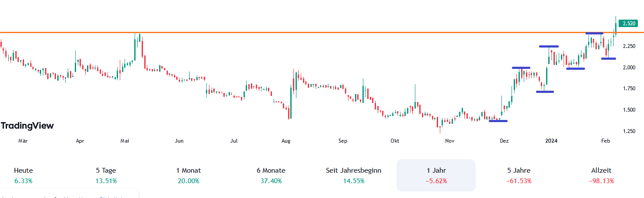Click the blue marker below the February low

coord(608,58)
